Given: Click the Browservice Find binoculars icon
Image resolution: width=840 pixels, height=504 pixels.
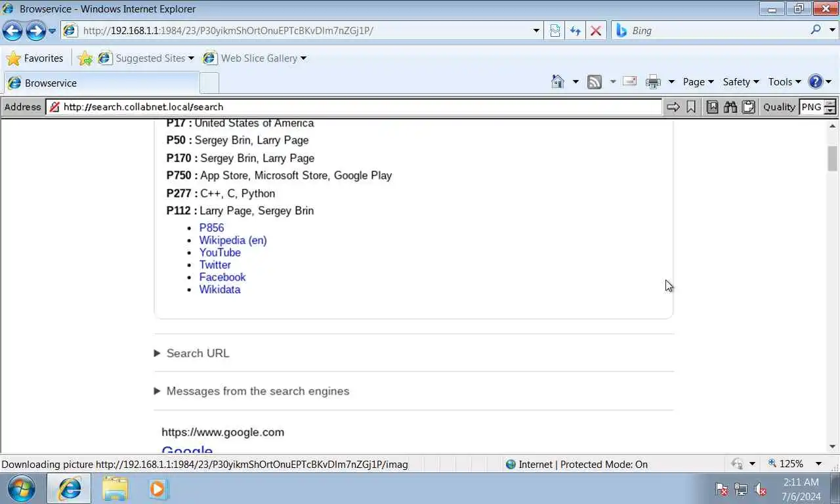Looking at the screenshot, I should click(x=730, y=107).
